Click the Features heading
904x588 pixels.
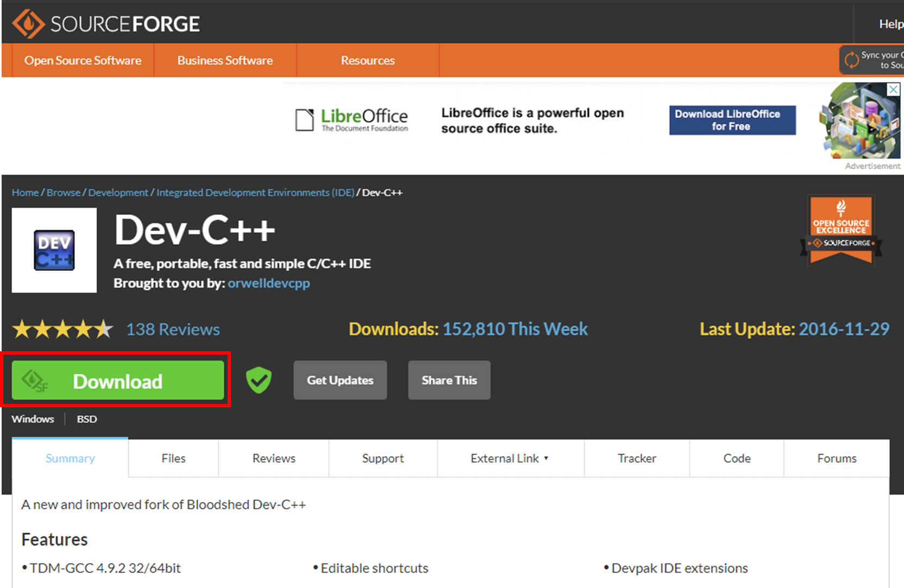click(x=54, y=540)
